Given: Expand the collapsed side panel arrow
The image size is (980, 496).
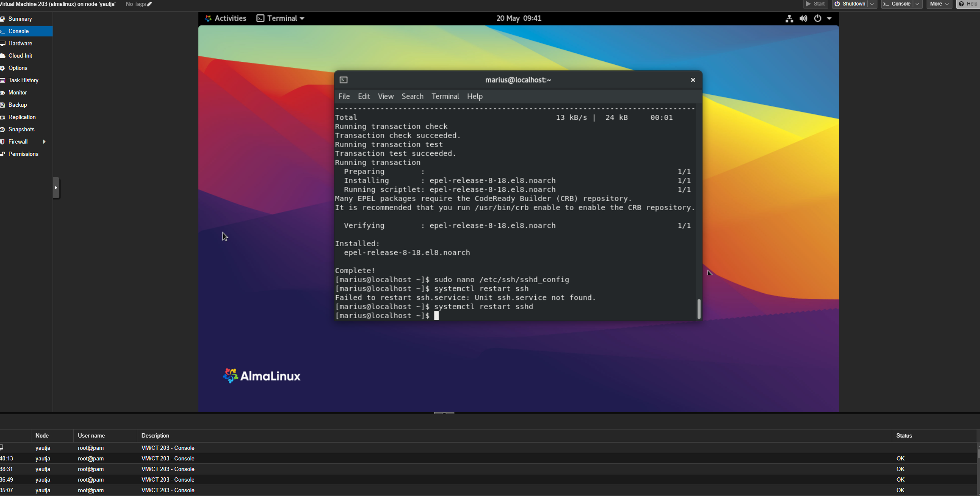Looking at the screenshot, I should point(56,188).
